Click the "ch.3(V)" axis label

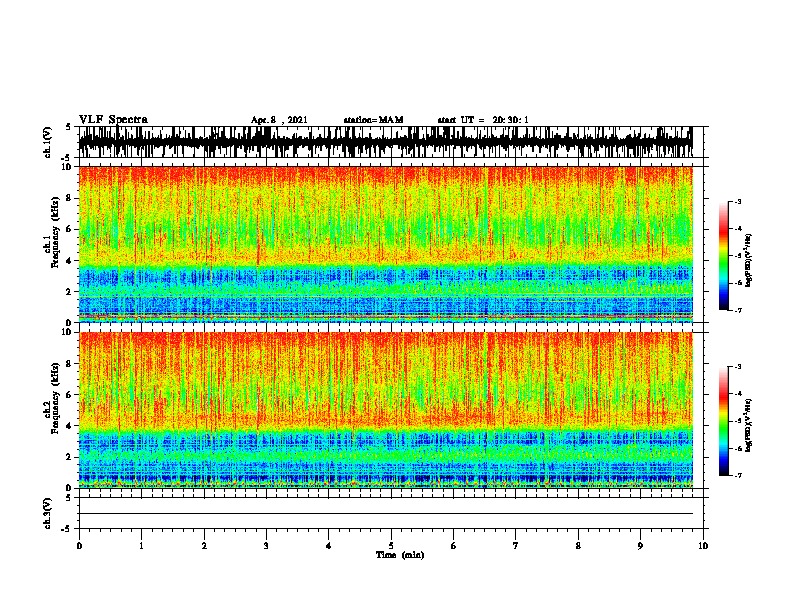[x=48, y=513]
